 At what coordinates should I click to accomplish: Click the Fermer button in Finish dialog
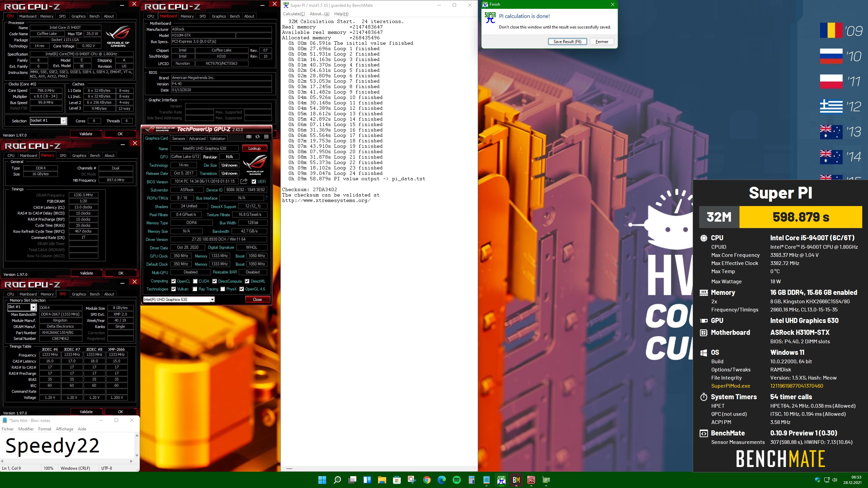click(602, 42)
